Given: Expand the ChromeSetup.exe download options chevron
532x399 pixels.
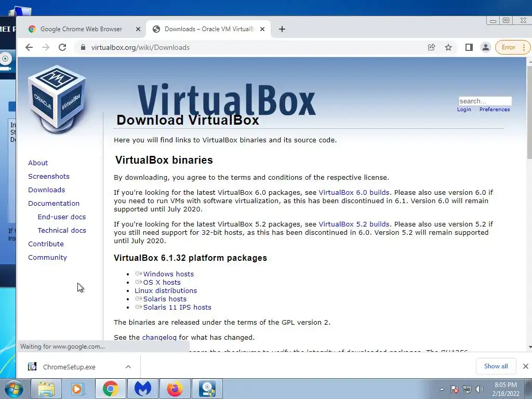Looking at the screenshot, I should [128, 367].
